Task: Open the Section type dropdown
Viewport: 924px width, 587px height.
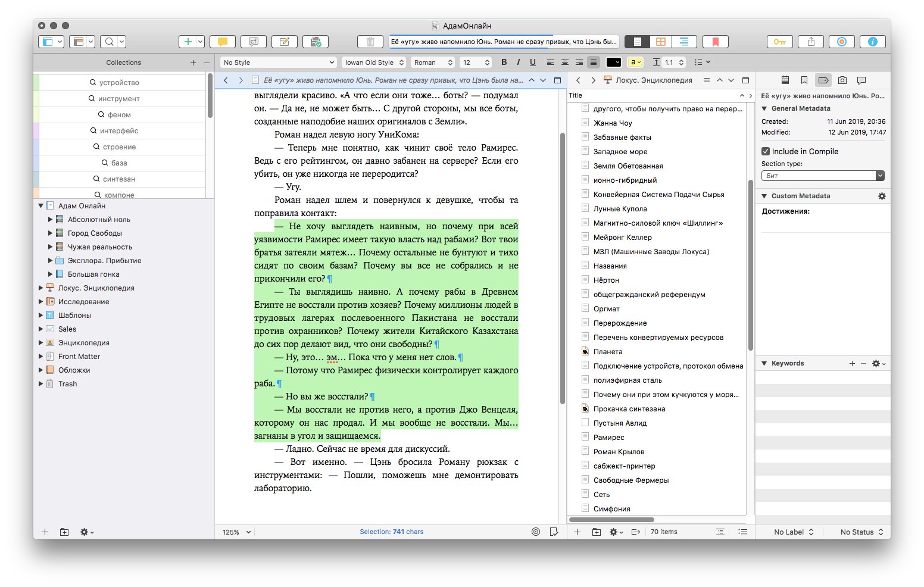Action: (x=822, y=176)
